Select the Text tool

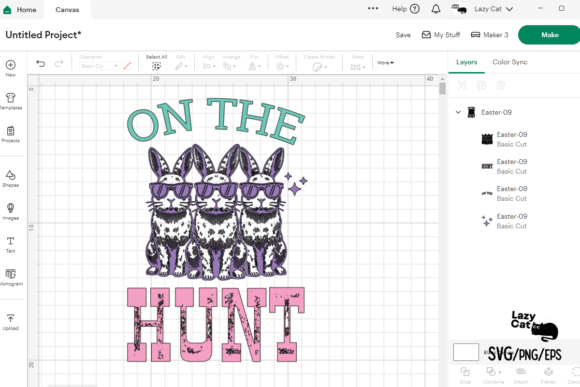coord(10,244)
